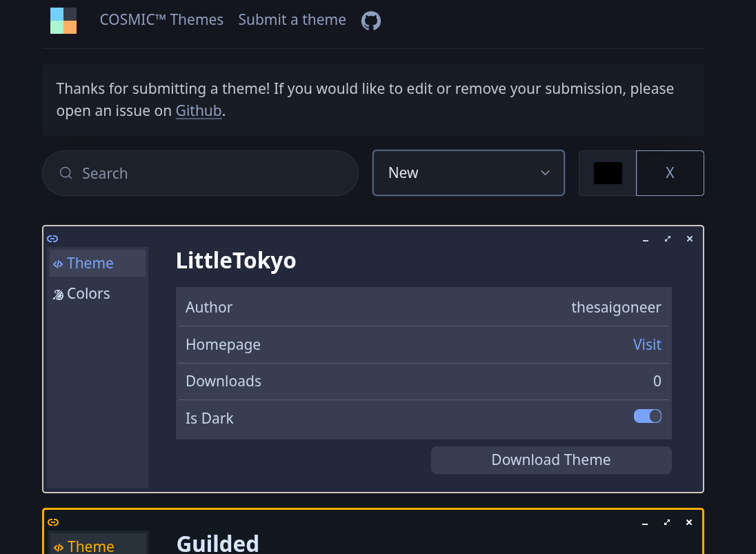
Task: Click the Download Theme button
Action: point(550,460)
